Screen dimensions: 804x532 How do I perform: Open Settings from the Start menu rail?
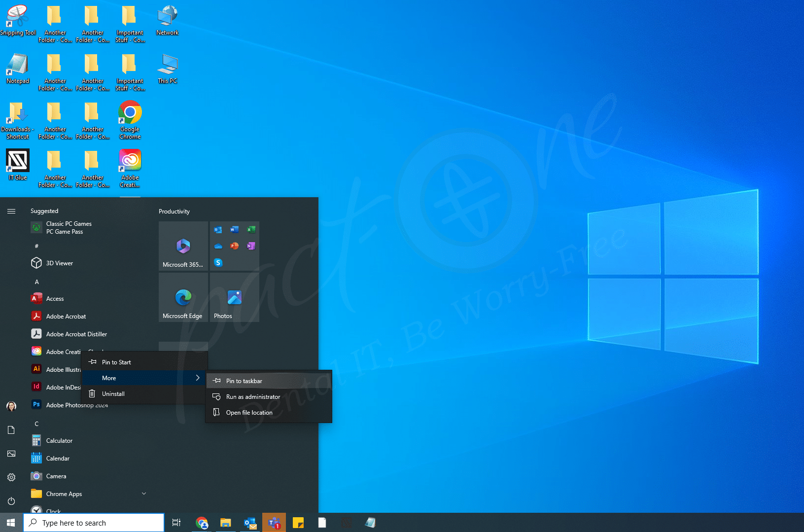11,477
